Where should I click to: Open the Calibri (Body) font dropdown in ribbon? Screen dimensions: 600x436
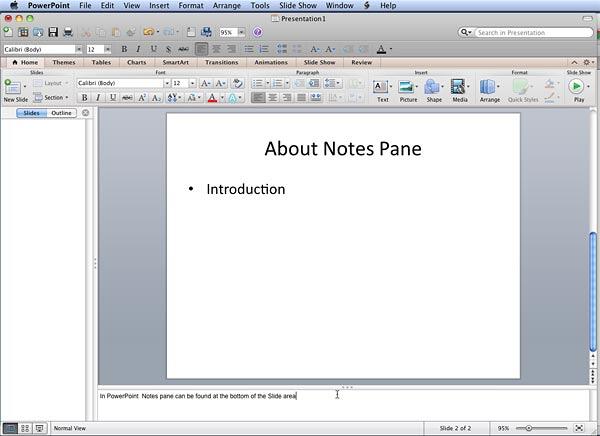pyautogui.click(x=121, y=83)
